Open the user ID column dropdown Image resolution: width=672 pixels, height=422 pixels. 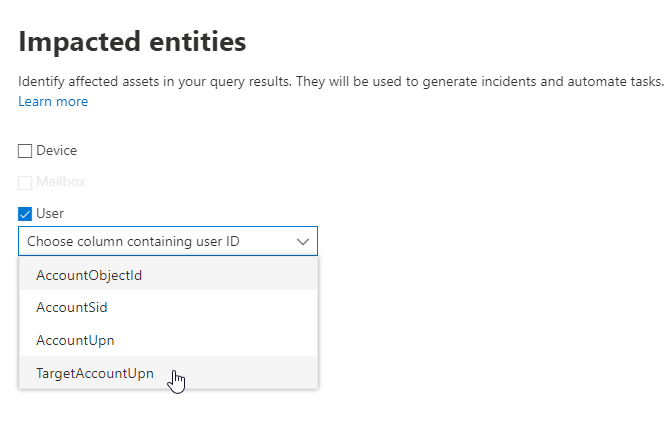tap(168, 241)
